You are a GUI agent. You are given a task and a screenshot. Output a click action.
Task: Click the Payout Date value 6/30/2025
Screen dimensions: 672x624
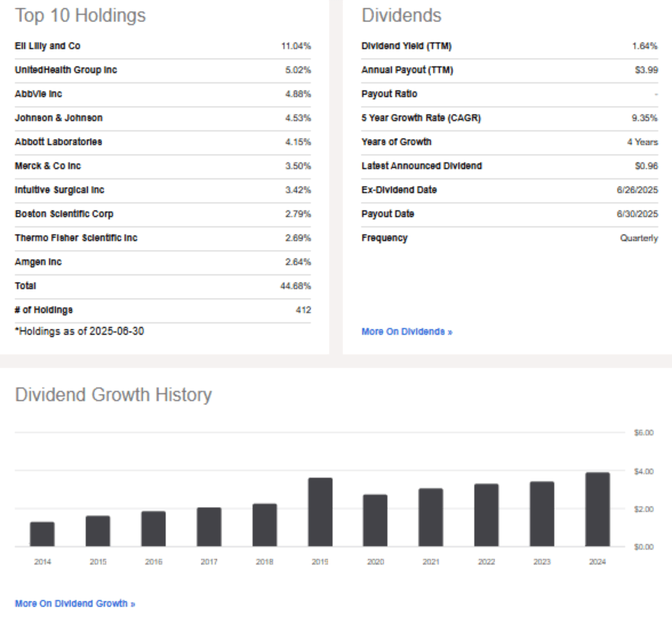pos(638,214)
